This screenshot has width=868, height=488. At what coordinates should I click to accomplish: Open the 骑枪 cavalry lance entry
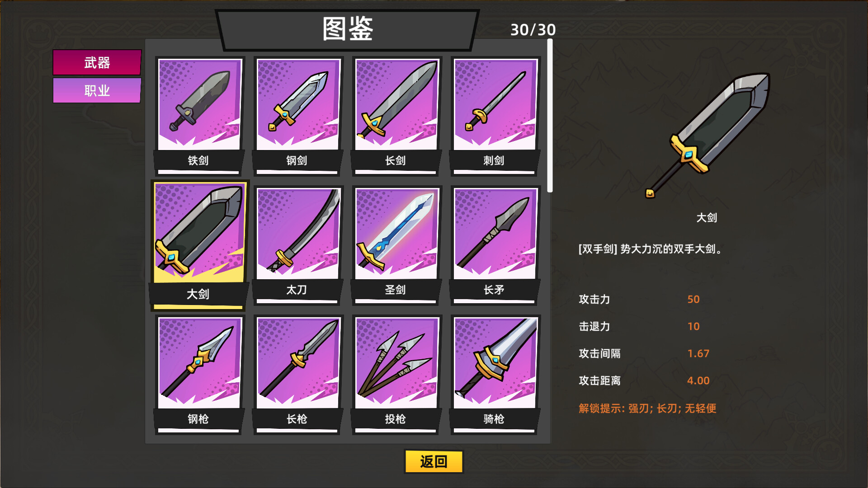pos(495,375)
